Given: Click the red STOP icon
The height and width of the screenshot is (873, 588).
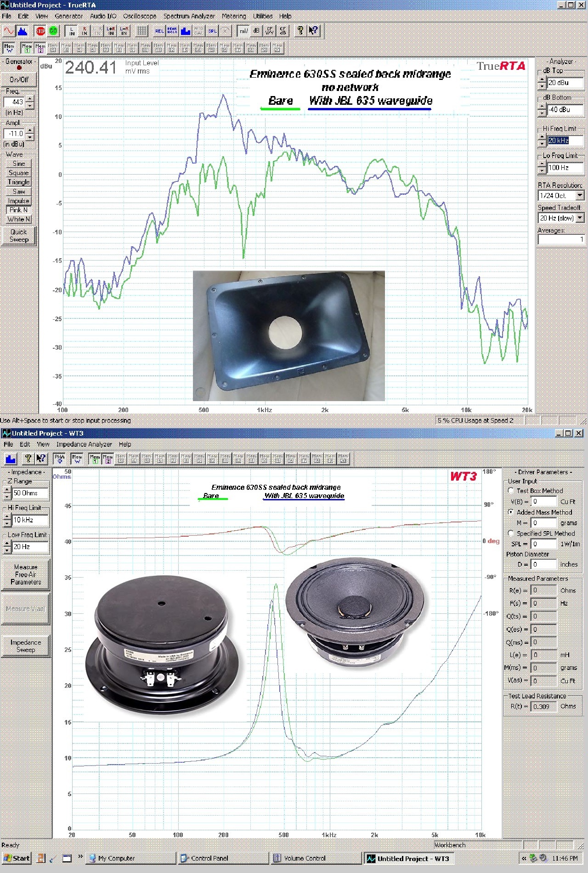Looking at the screenshot, I should (40, 31).
